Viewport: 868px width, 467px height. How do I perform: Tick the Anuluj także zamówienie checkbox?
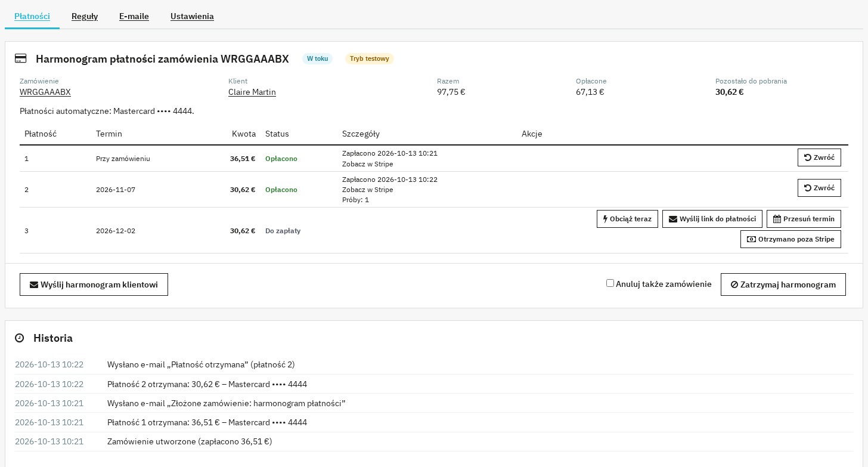[610, 283]
